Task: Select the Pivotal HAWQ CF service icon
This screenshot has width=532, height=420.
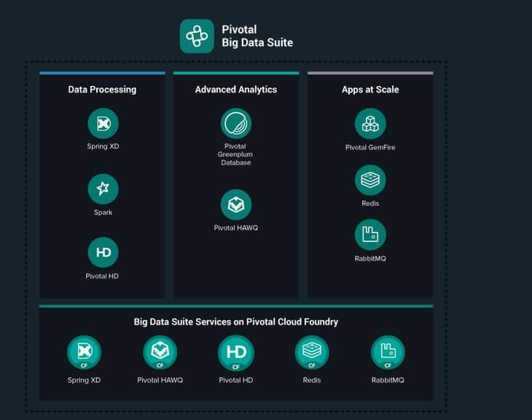Action: pos(160,352)
